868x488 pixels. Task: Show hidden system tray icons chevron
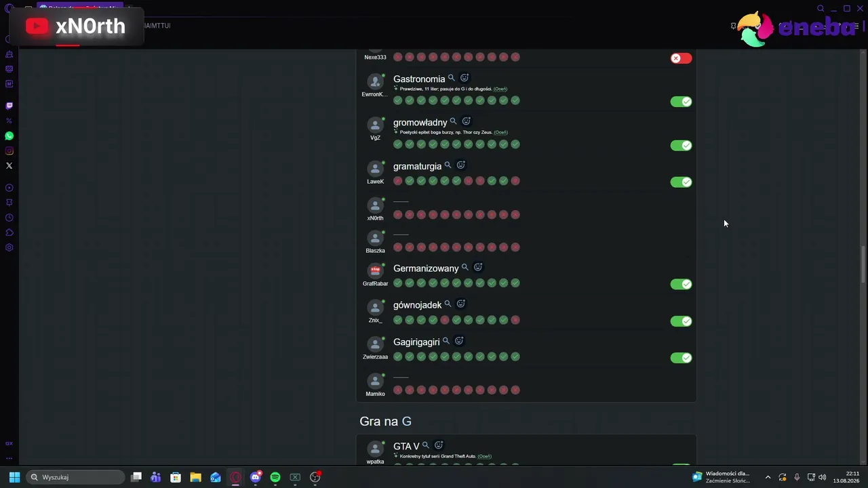768,477
